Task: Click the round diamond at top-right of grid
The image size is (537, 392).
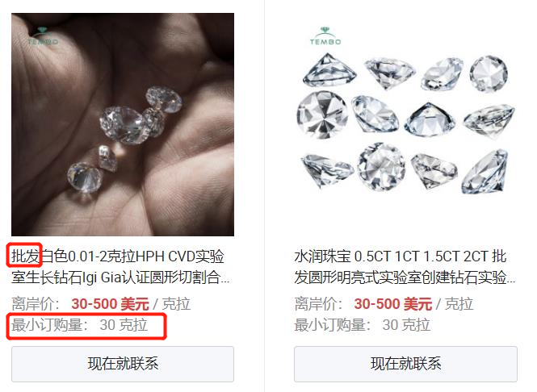Action: point(489,74)
